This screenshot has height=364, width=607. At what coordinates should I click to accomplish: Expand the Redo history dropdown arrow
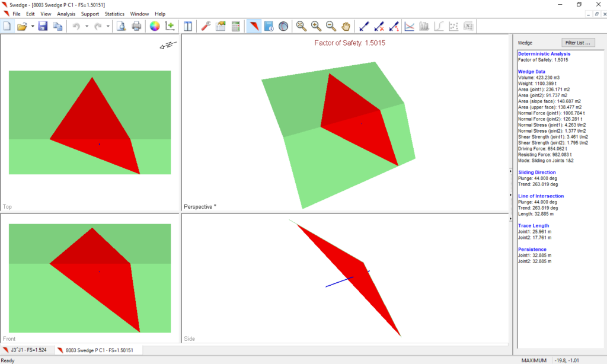click(108, 26)
